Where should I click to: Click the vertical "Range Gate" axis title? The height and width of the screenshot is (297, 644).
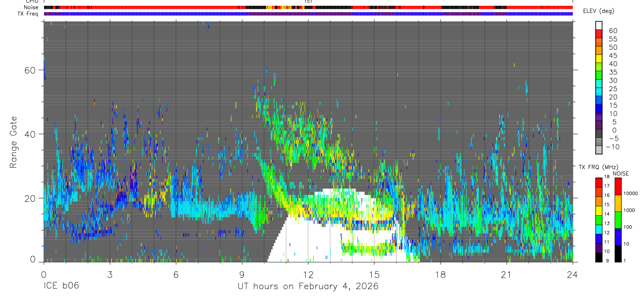13,142
